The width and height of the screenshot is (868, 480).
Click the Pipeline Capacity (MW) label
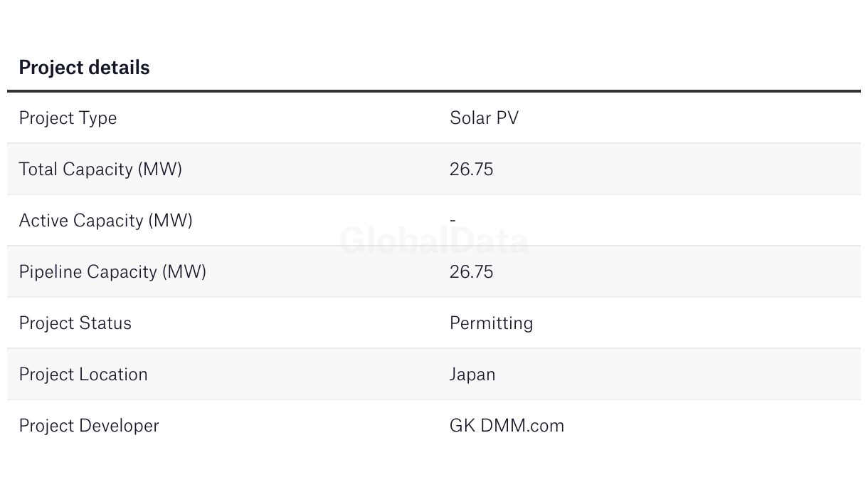(112, 272)
